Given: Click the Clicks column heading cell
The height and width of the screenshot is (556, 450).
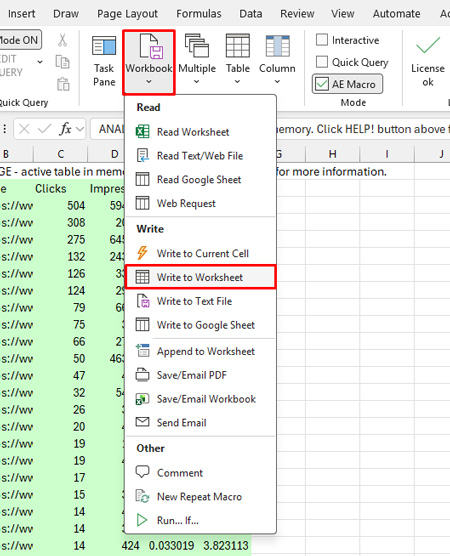Looking at the screenshot, I should tap(61, 188).
